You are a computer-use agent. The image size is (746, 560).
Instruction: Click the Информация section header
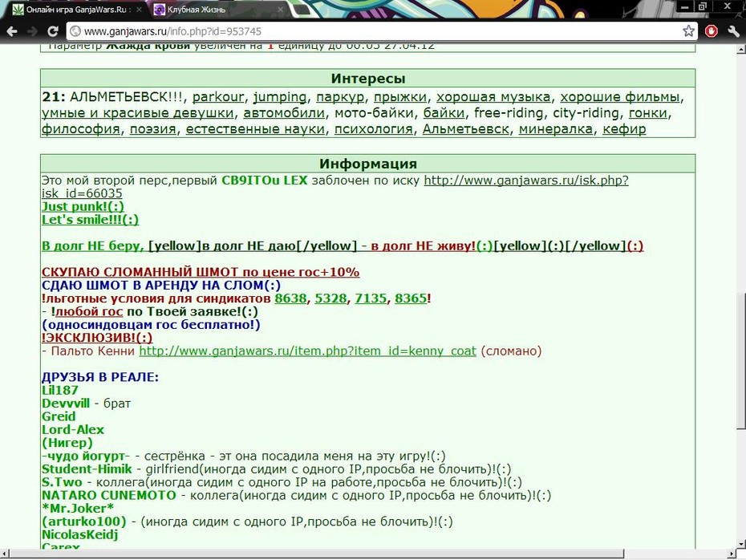pos(367,164)
